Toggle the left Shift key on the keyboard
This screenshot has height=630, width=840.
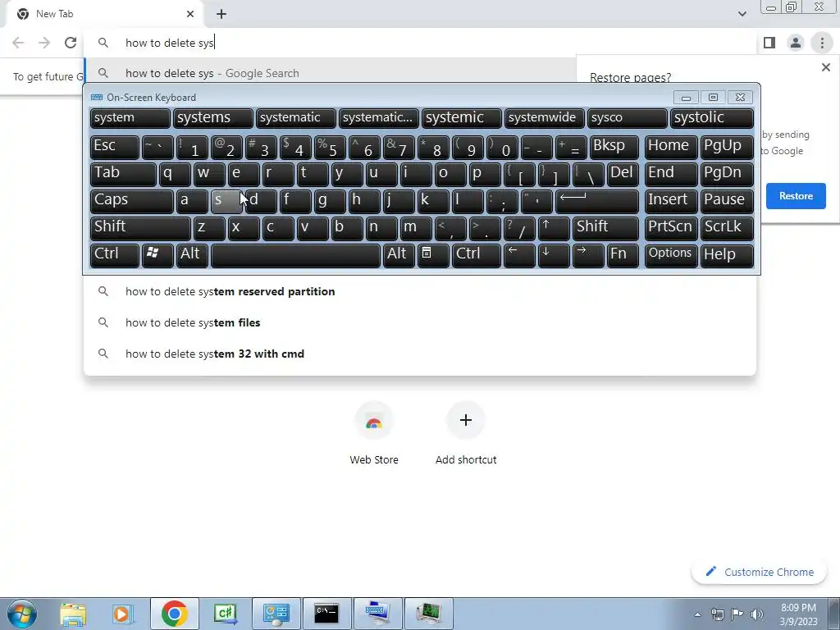click(x=140, y=228)
